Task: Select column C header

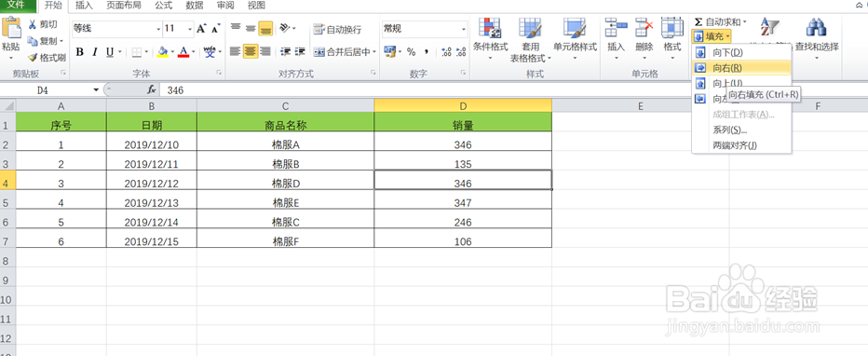Action: click(285, 105)
